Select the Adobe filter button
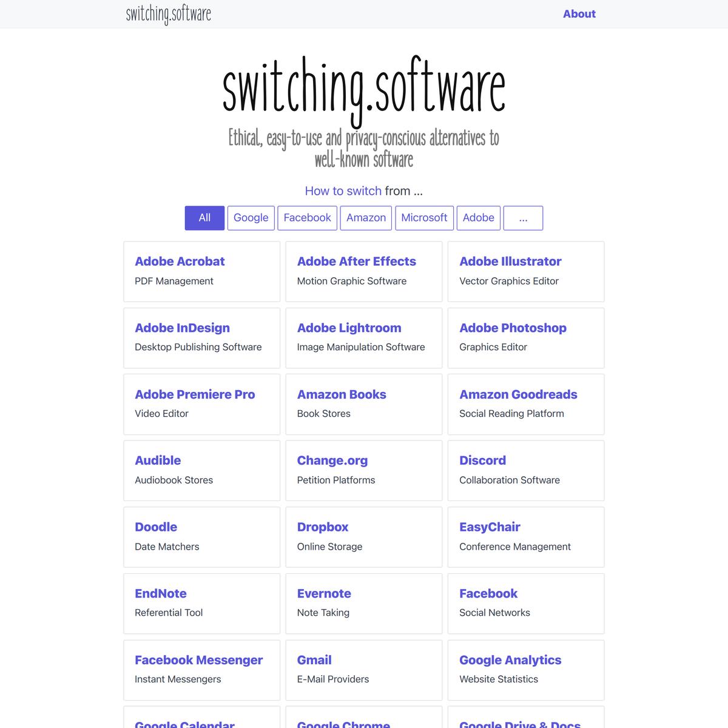 tap(478, 218)
